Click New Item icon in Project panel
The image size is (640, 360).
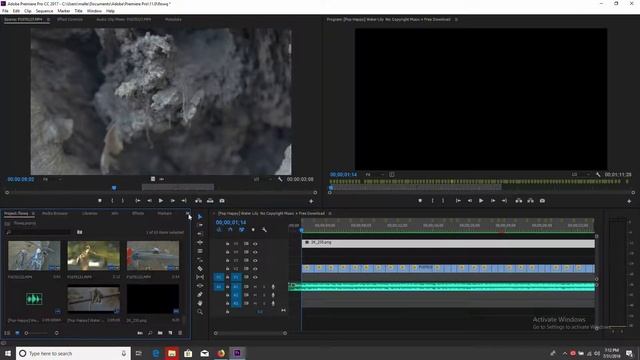point(170,333)
